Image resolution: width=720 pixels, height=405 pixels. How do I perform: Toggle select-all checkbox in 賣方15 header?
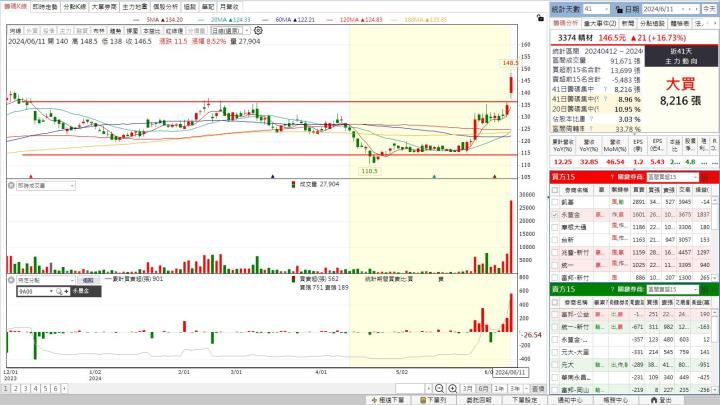pos(555,302)
